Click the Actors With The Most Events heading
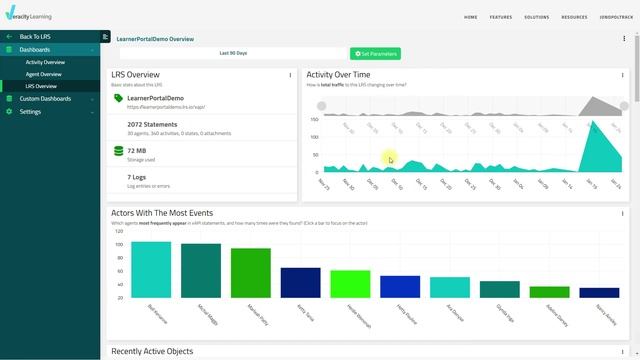 162,213
